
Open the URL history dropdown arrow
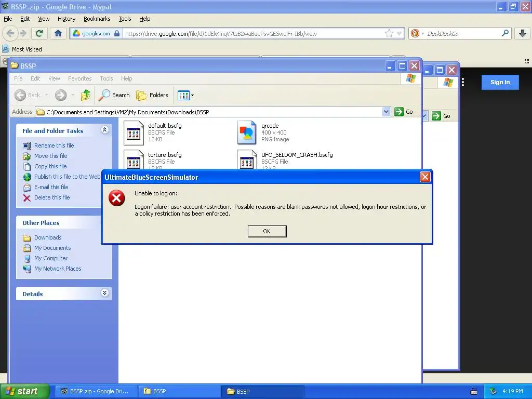point(400,33)
